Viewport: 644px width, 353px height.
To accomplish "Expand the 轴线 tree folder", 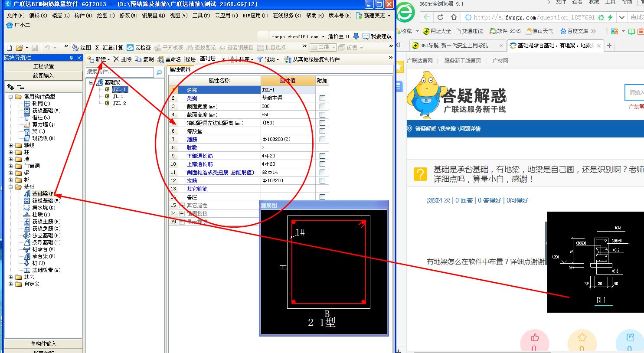I will click(x=11, y=145).
